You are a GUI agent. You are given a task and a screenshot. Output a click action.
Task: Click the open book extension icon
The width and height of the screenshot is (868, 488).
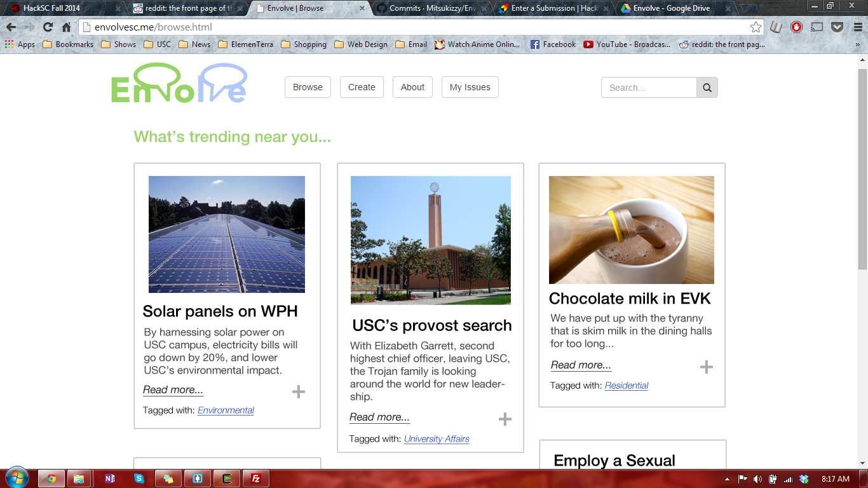point(776,27)
